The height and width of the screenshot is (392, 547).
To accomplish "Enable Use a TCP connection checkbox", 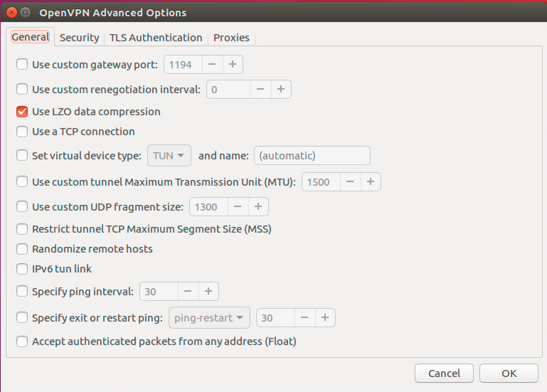I will pyautogui.click(x=22, y=132).
